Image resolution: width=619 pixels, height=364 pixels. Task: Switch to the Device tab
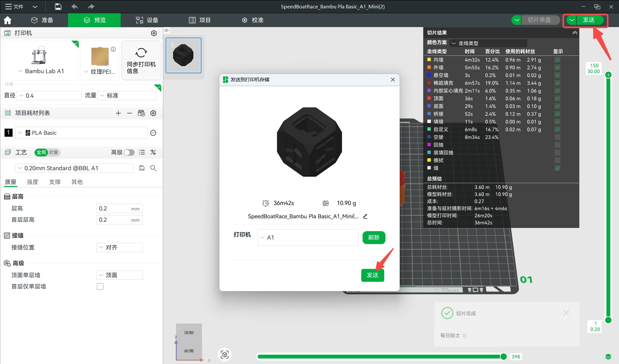(147, 20)
